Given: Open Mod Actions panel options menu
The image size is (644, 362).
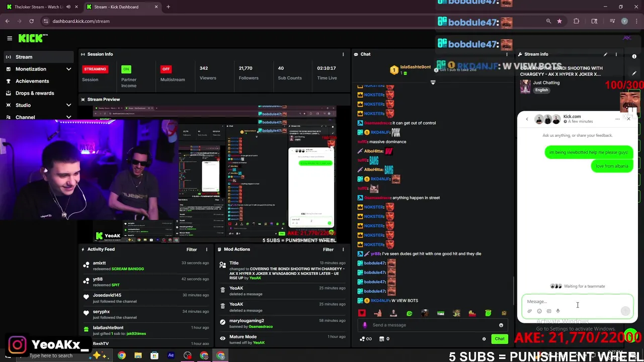Looking at the screenshot, I should (343, 249).
